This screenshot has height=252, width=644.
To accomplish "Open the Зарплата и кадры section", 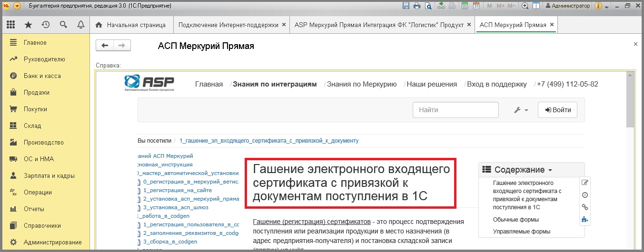I will coord(46,175).
